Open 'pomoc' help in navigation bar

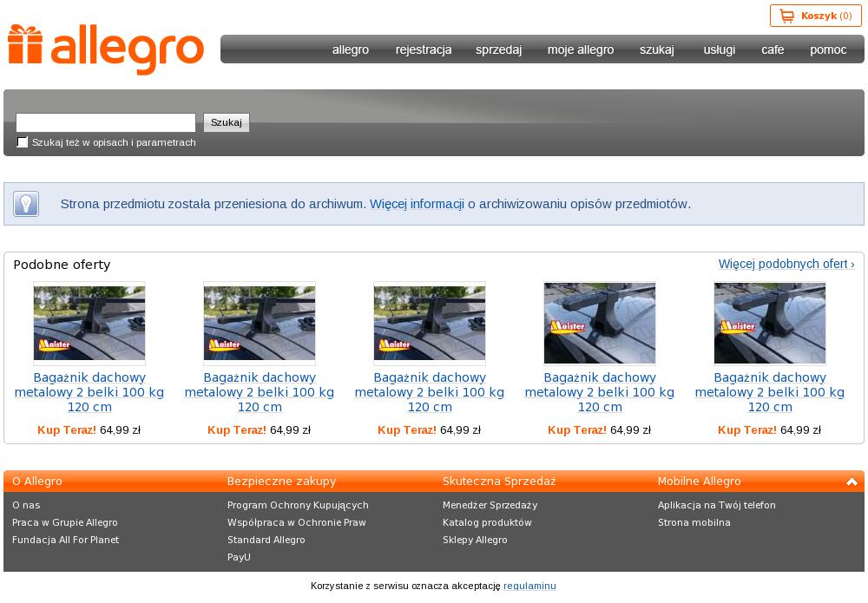click(827, 49)
